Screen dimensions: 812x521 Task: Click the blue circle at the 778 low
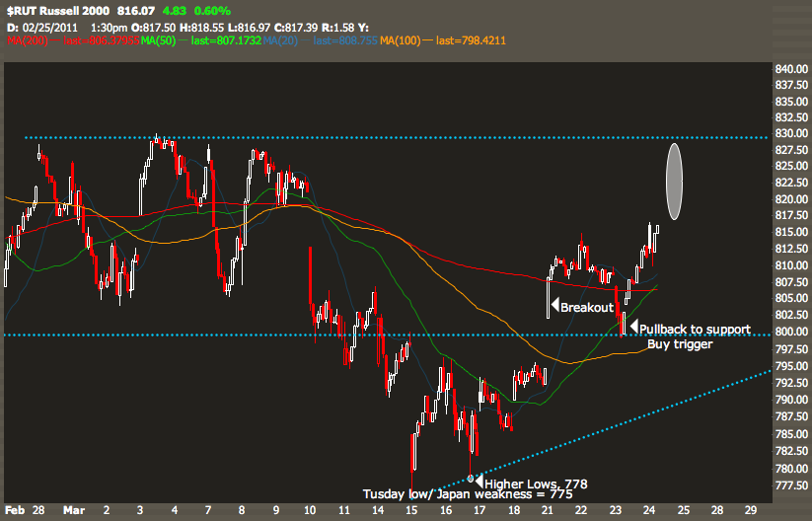[471, 477]
